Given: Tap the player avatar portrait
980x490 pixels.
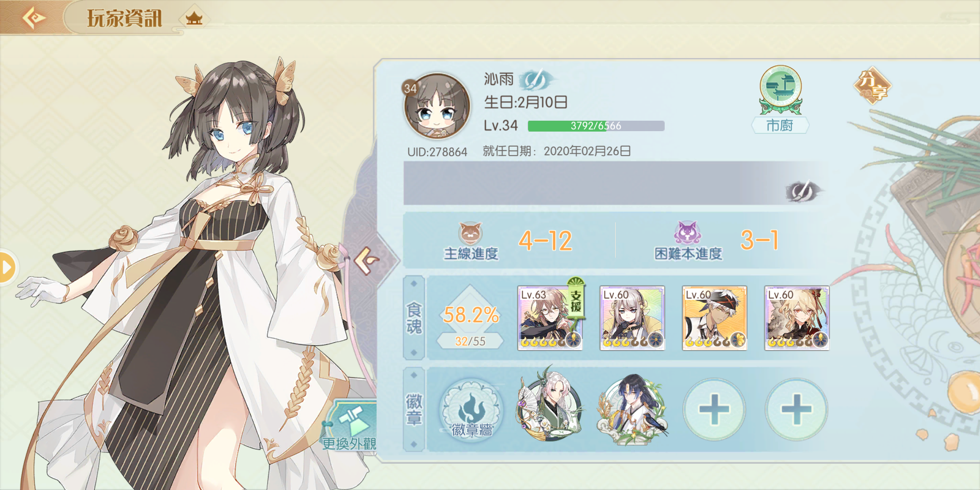Looking at the screenshot, I should [x=436, y=105].
